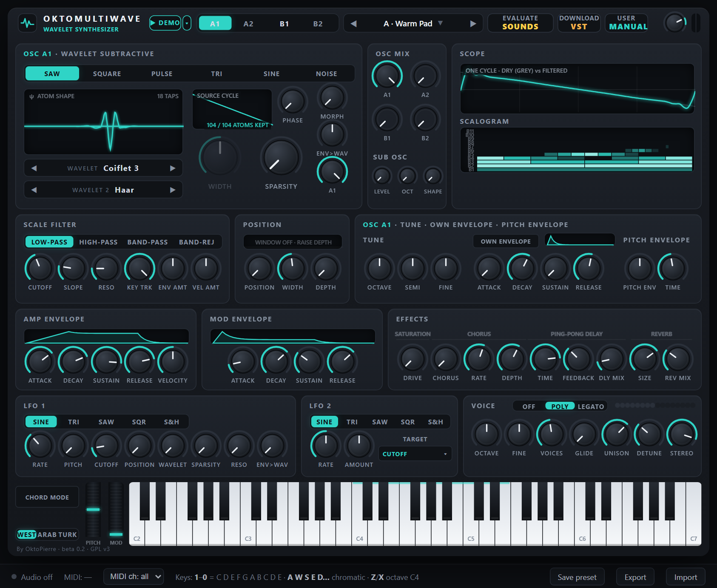This screenshot has width=717, height=588.
Task: Click the Export button
Action: tap(635, 577)
